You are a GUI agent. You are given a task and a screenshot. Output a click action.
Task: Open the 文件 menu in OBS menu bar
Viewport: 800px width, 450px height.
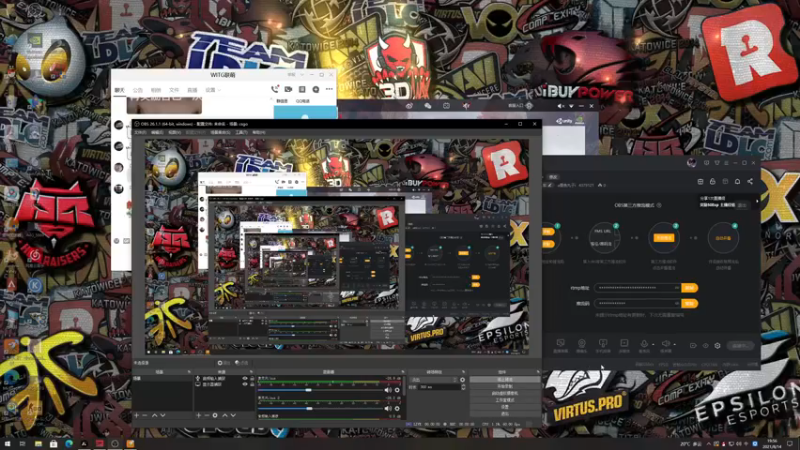(140, 132)
